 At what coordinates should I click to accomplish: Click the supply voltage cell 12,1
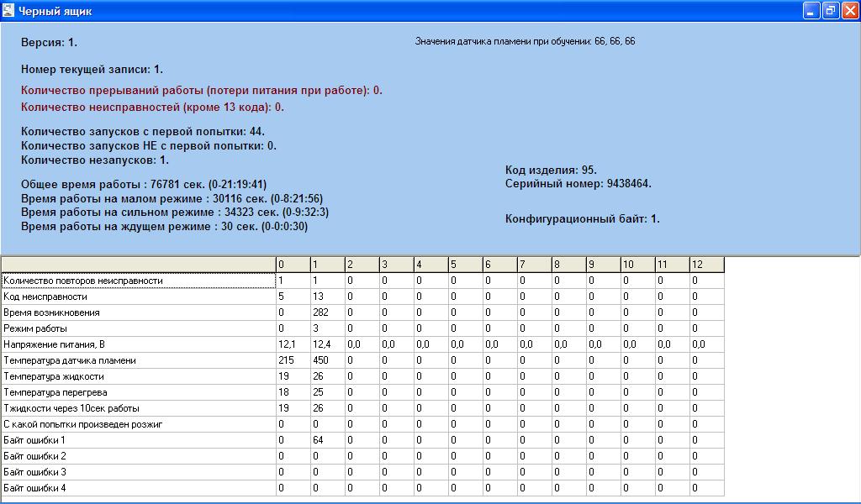[x=293, y=344]
